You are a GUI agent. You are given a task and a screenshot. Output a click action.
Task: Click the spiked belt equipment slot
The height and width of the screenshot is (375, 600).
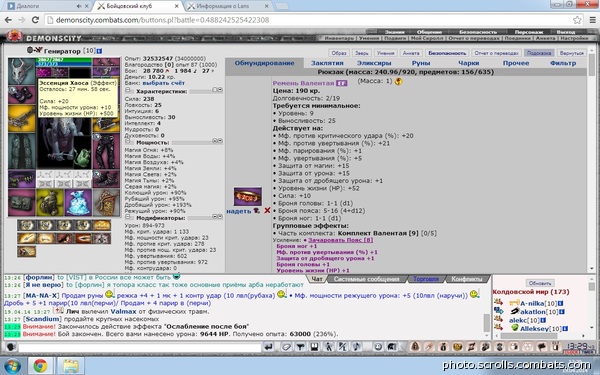point(22,179)
